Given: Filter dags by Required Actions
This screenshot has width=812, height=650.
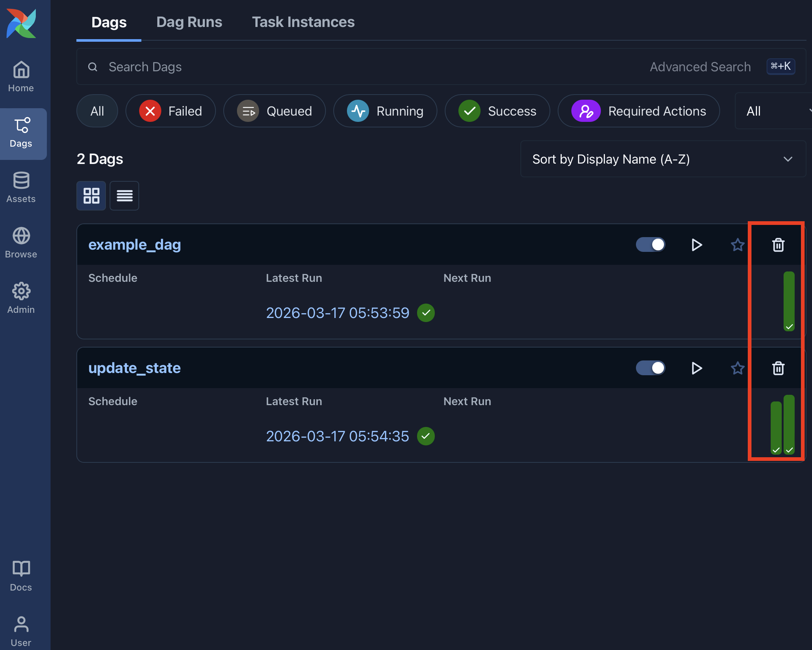Looking at the screenshot, I should pyautogui.click(x=639, y=111).
